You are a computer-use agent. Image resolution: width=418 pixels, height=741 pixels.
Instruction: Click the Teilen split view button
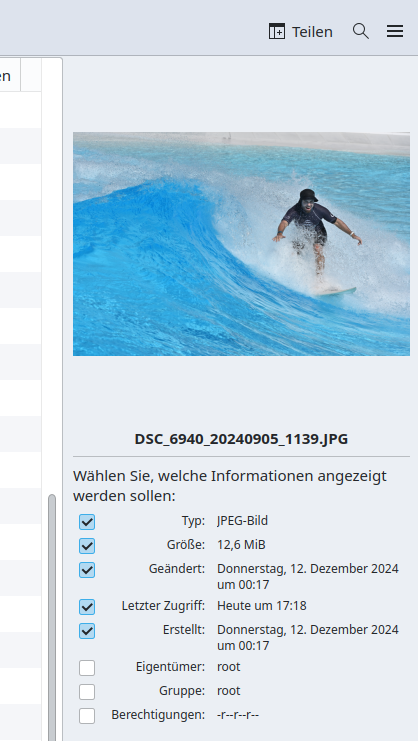pyautogui.click(x=300, y=32)
